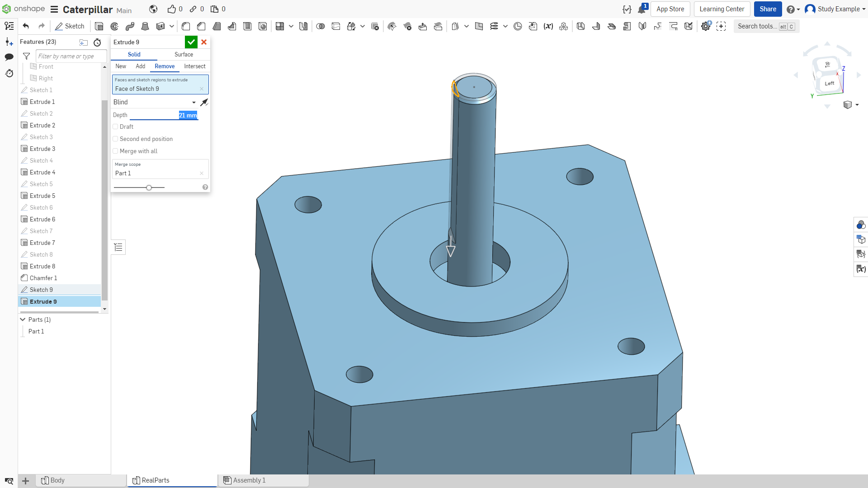
Task: Select the Shell tool
Action: 247,26
